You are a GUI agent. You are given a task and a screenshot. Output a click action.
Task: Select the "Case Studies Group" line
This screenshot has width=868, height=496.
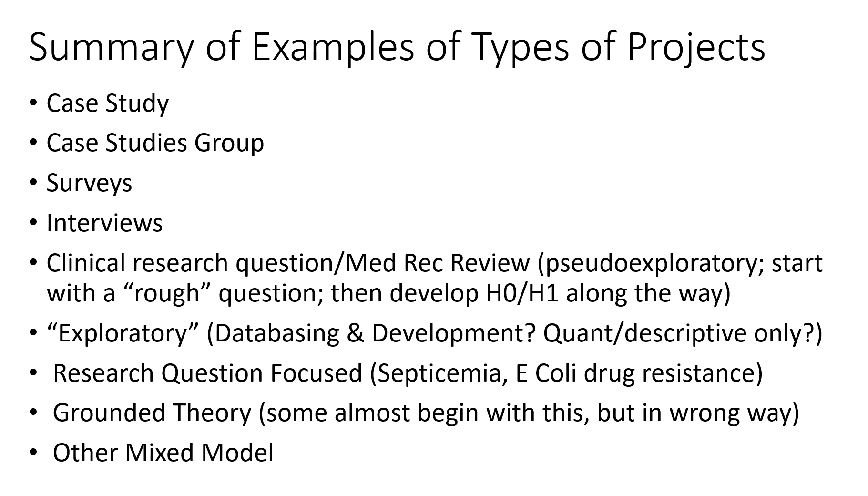click(x=155, y=143)
